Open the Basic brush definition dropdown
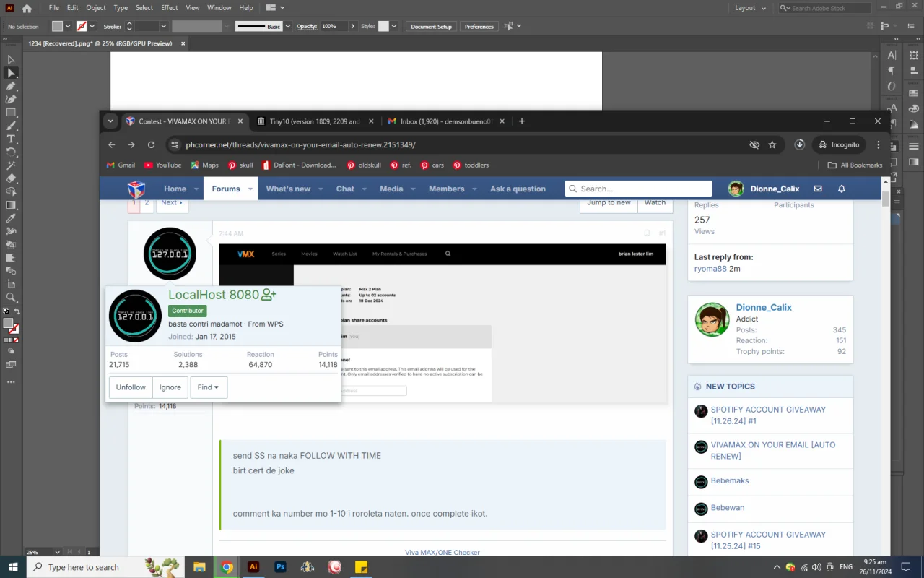 tap(287, 27)
